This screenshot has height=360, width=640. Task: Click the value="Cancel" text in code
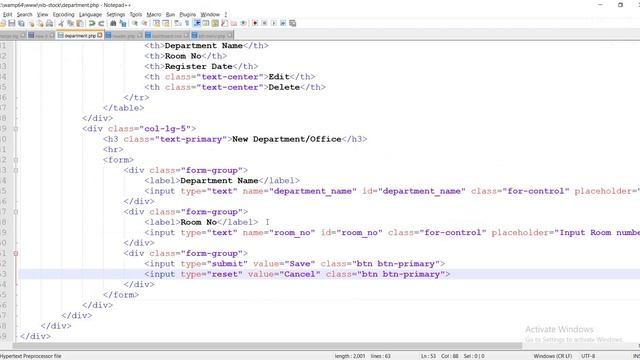click(284, 274)
